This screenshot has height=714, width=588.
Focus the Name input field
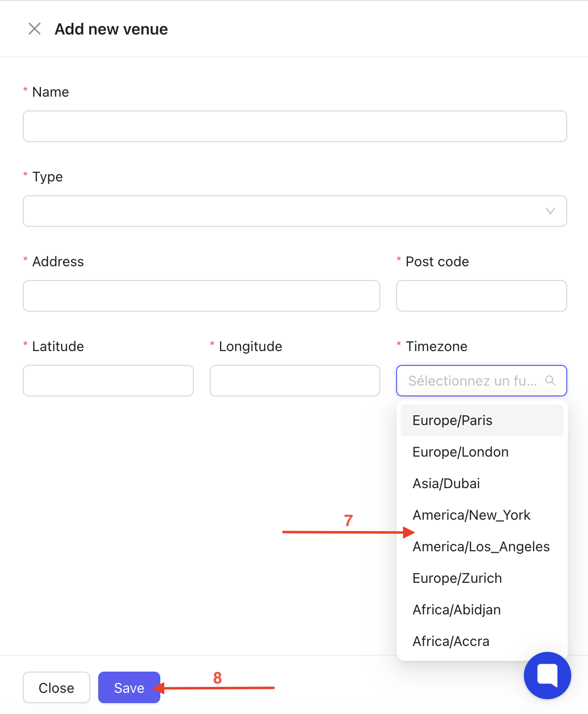point(294,126)
